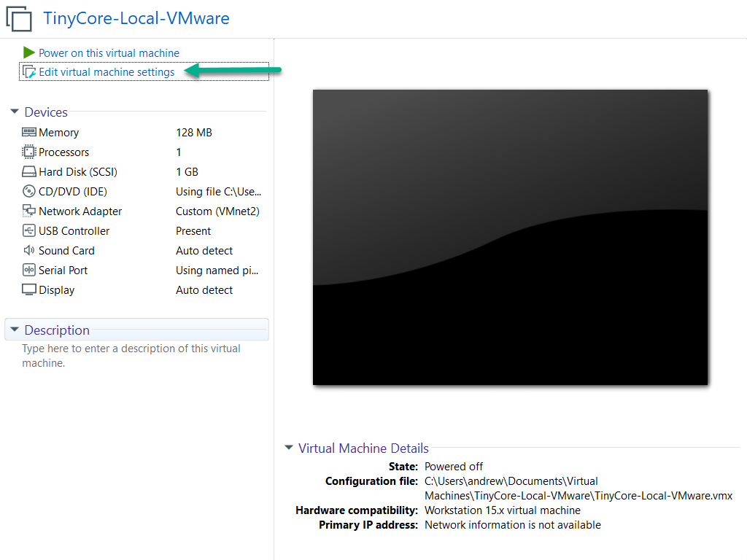747x560 pixels.
Task: Click the USB Controller icon
Action: pyautogui.click(x=29, y=231)
